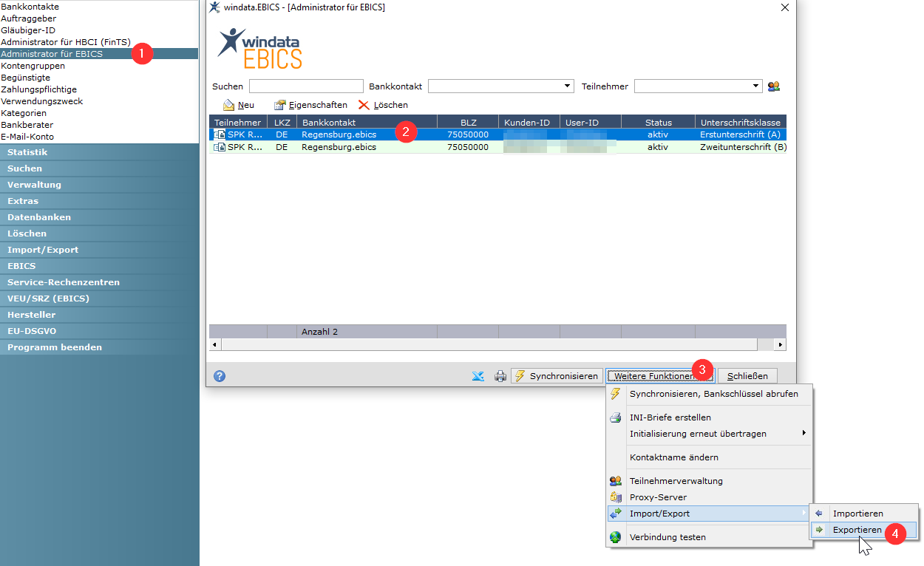
Task: Select Administrator für HBCI (FinTS) in the sidebar
Action: coord(66,42)
